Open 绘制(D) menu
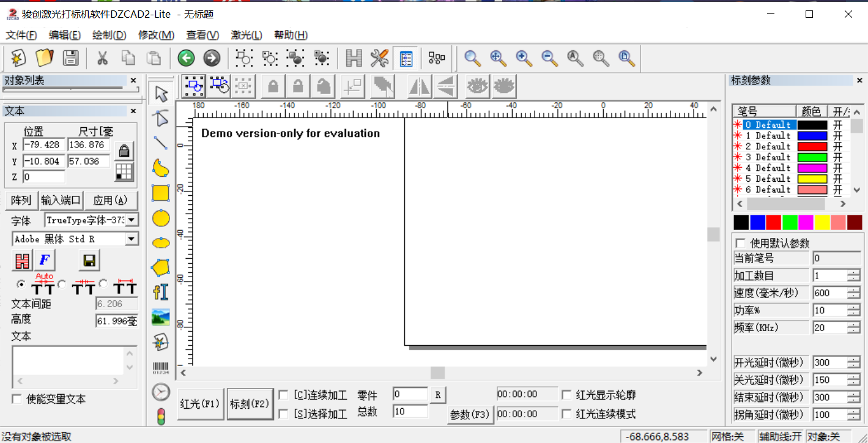This screenshot has height=443, width=868. coord(109,35)
